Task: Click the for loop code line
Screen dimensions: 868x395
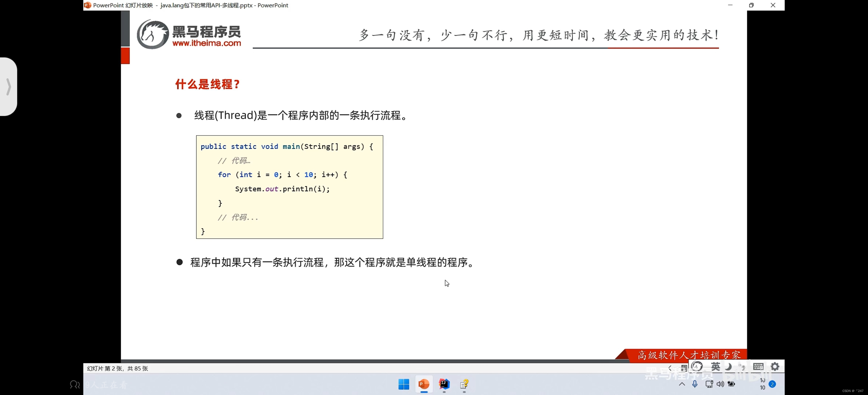Action: [x=282, y=175]
